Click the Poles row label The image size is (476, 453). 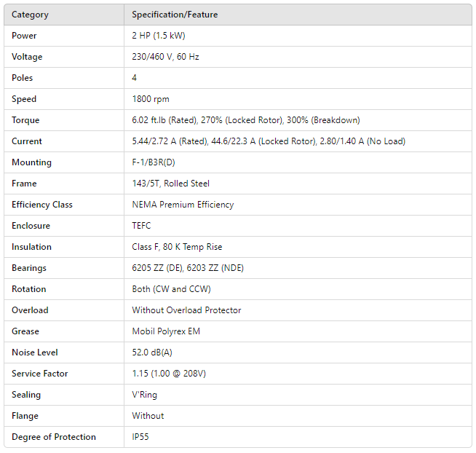click(x=23, y=78)
